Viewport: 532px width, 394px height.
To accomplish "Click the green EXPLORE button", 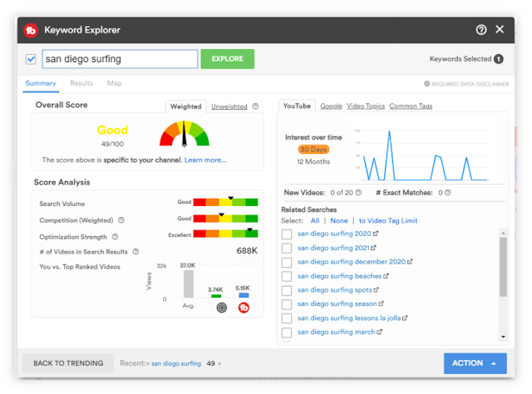I will [x=227, y=59].
